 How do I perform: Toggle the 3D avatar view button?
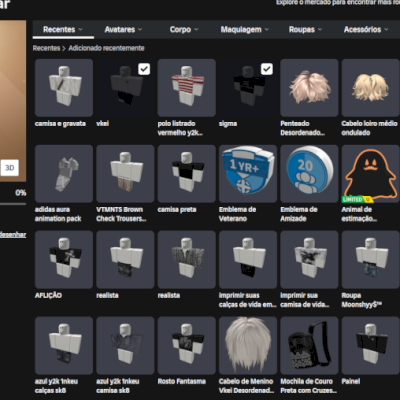9,168
